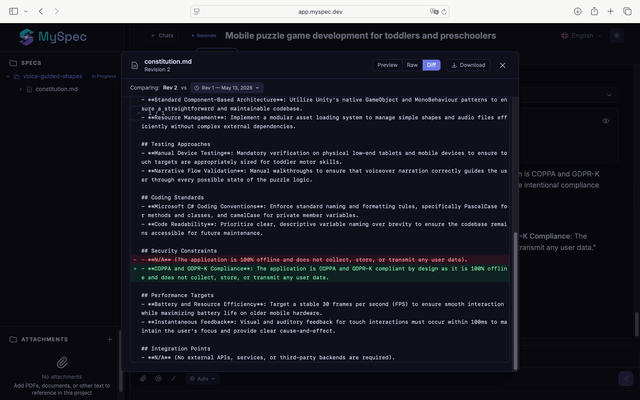Screen dimensions: 640x400
Task: Click the paperclip icon under No attachments
Action: (62, 362)
